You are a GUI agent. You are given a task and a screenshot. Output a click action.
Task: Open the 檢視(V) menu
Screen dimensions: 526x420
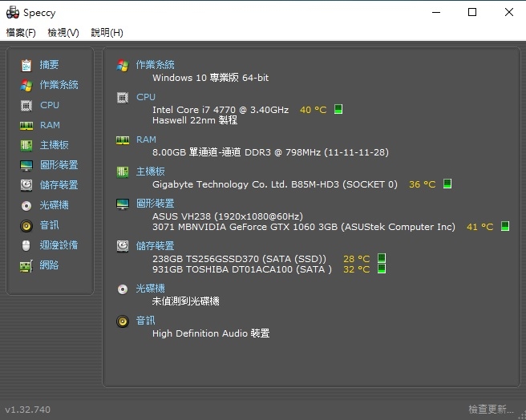point(63,33)
